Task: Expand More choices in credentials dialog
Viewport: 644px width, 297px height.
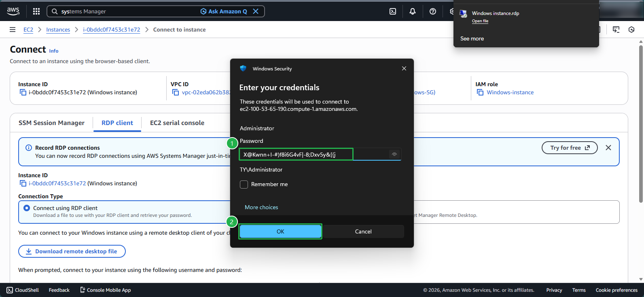Action: (x=261, y=207)
